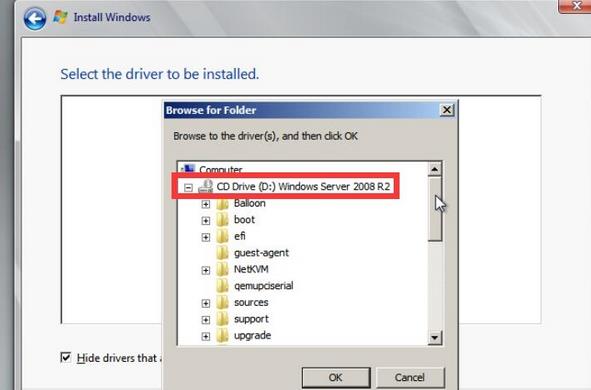The image size is (591, 390).
Task: Click the folder tree scroll up arrow
Action: point(435,170)
